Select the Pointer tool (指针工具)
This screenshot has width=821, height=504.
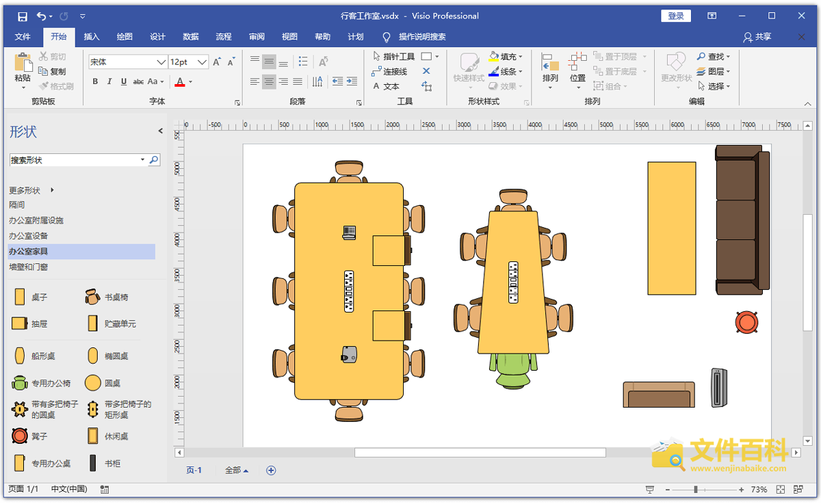click(x=393, y=57)
